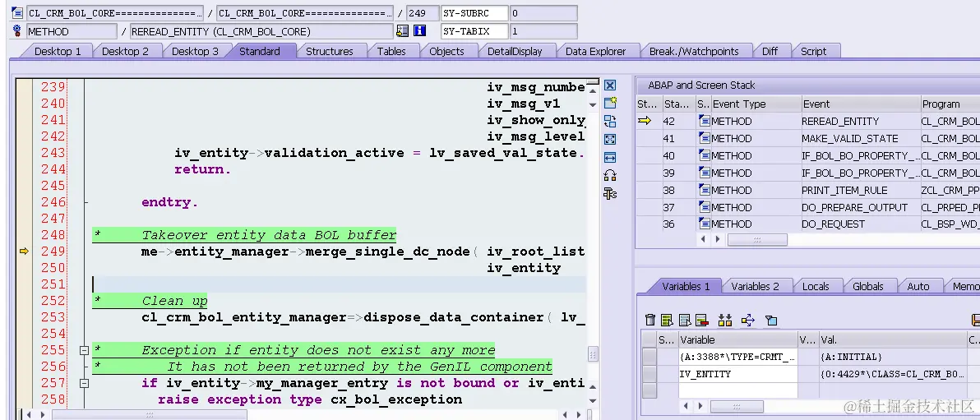Open Desktop 1 tab
This screenshot has width=980, height=420.
58,51
